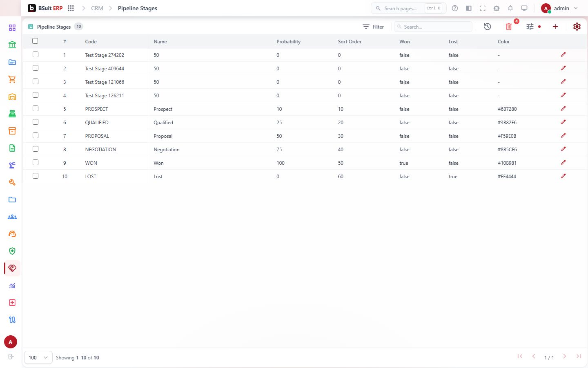Sort by the Probability column header
This screenshot has height=368, width=588.
click(x=288, y=42)
